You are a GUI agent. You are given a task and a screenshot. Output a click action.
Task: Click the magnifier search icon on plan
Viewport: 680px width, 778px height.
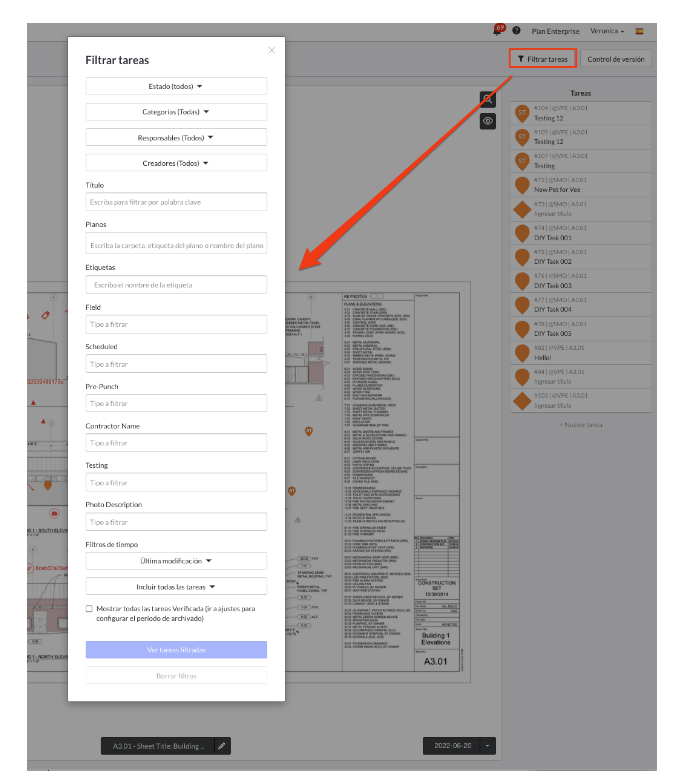[488, 99]
